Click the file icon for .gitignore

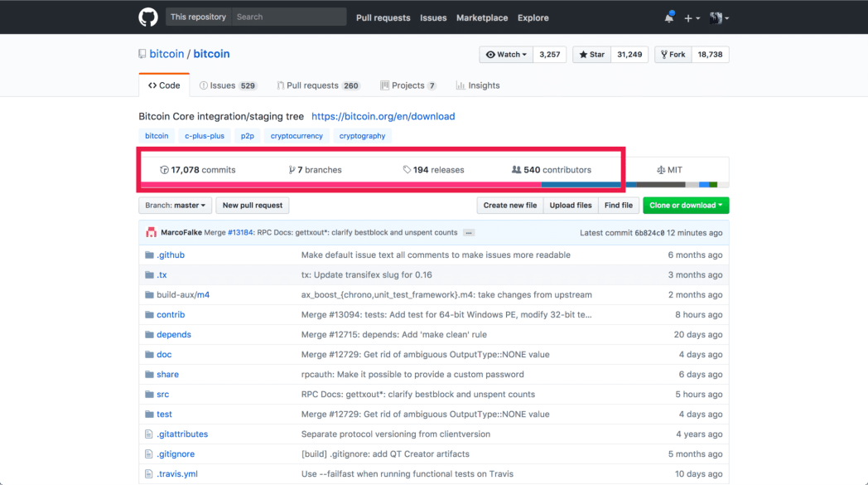click(x=148, y=454)
